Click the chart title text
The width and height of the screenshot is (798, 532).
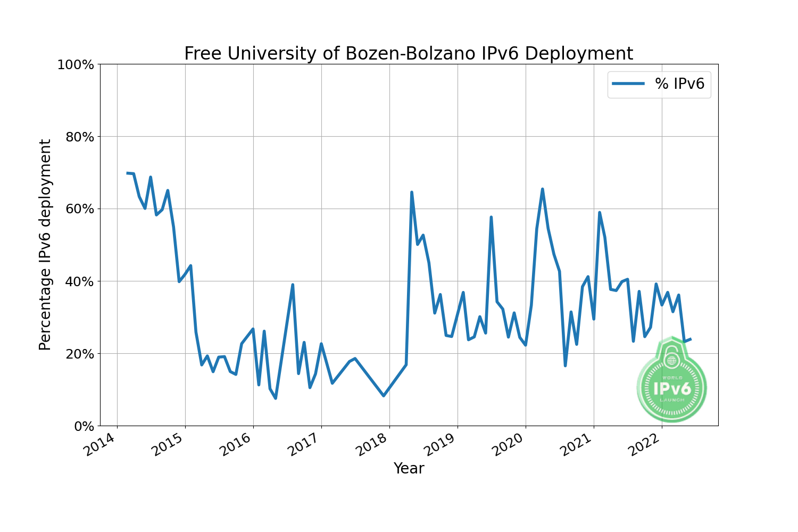tap(408, 54)
